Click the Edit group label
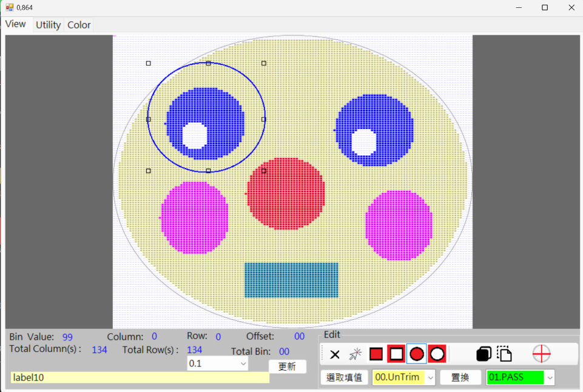 tap(332, 335)
